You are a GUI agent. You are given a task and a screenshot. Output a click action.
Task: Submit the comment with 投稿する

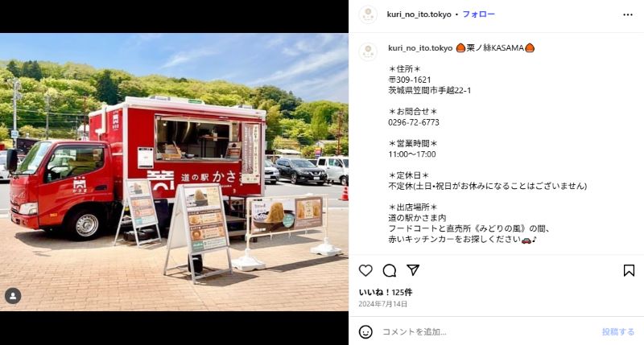(618, 332)
